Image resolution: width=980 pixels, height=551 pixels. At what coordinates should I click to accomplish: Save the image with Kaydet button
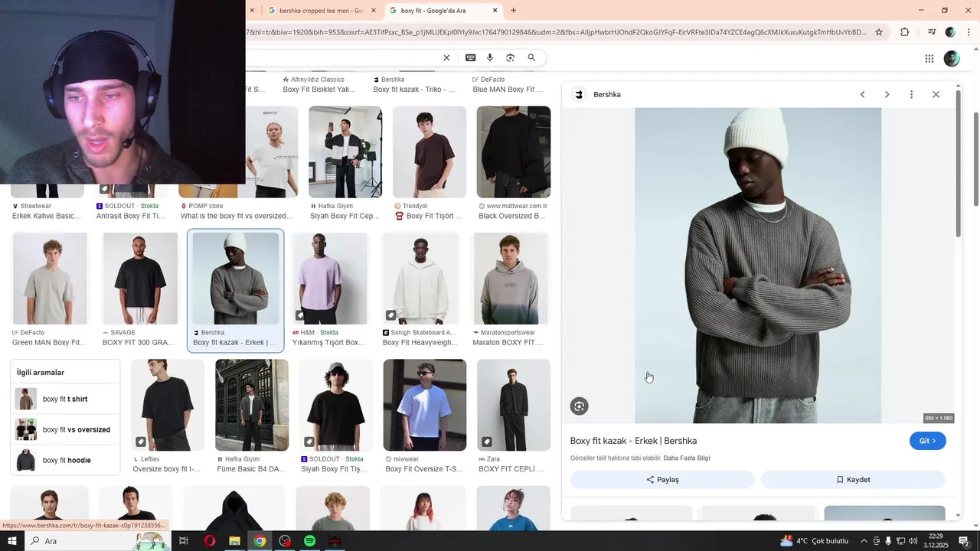tap(853, 480)
